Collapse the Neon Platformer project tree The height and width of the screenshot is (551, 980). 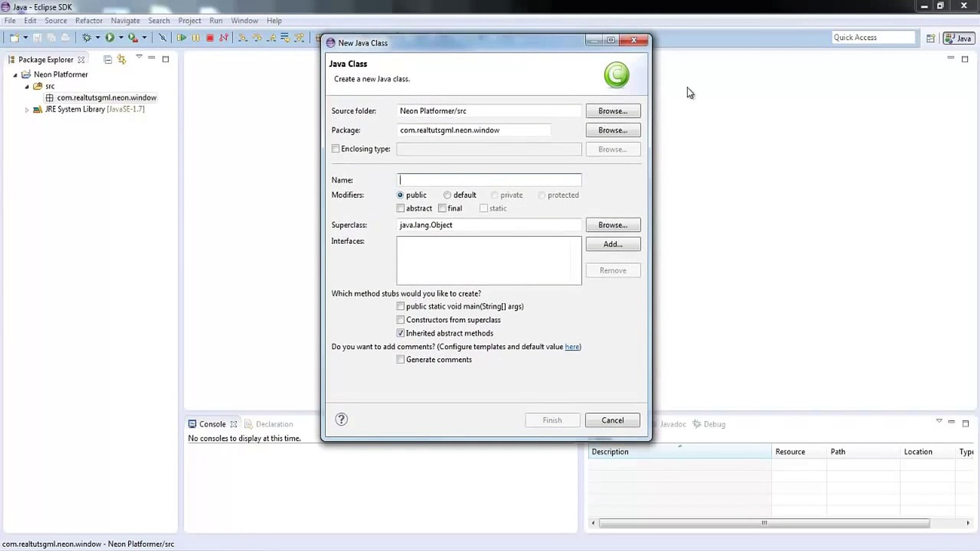15,74
